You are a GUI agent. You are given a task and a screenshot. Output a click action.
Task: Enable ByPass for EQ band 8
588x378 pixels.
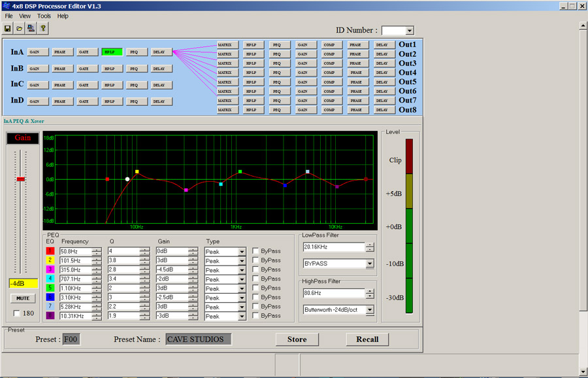coord(256,316)
